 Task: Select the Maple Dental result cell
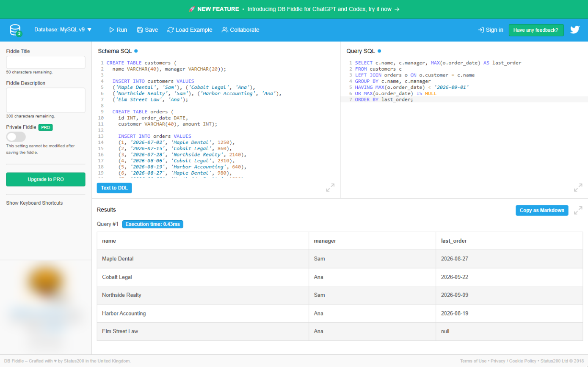(x=203, y=259)
